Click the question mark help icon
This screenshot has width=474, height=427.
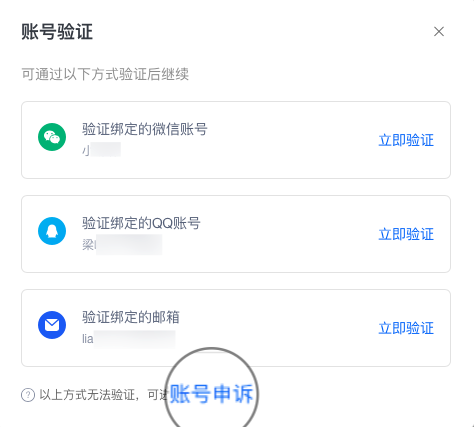(28, 395)
